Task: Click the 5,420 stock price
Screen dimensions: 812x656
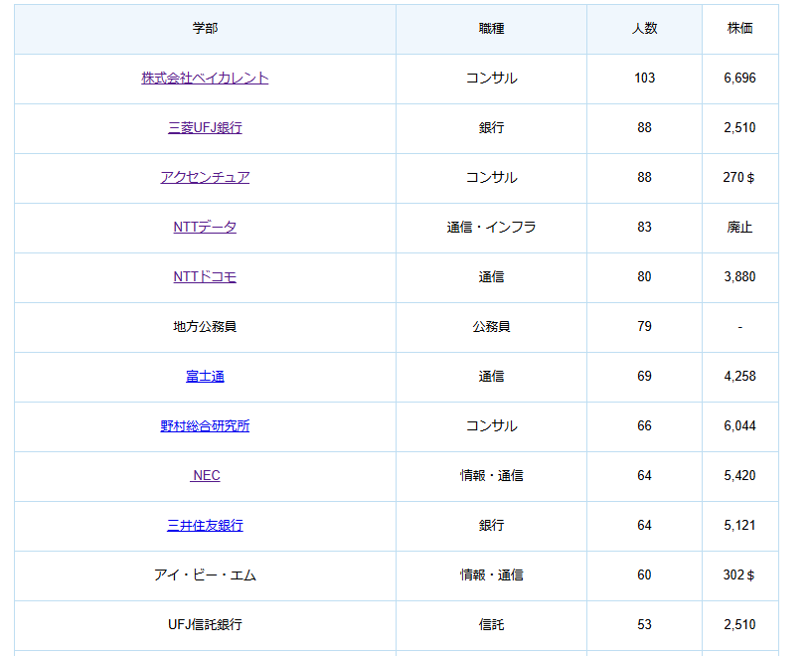Action: click(740, 476)
